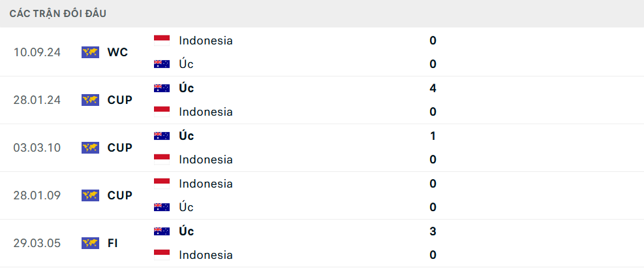Select bold Úc team name in 28.01.24 match
Screen dimensions: 644x268
(x=186, y=88)
